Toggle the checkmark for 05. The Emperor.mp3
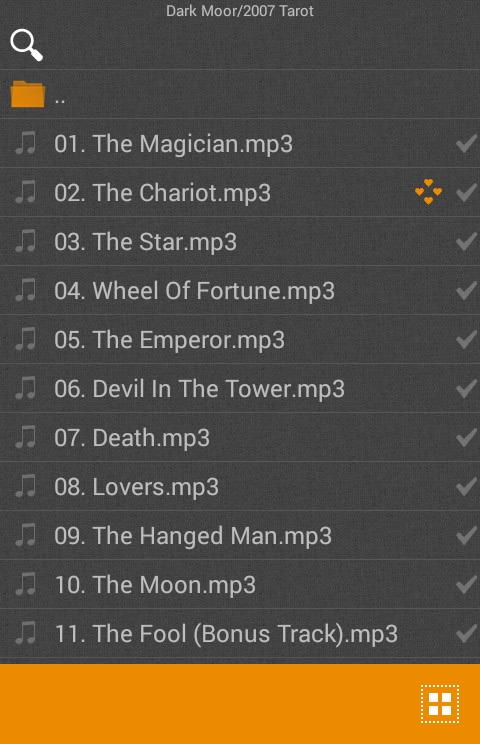This screenshot has height=744, width=480. tap(467, 339)
